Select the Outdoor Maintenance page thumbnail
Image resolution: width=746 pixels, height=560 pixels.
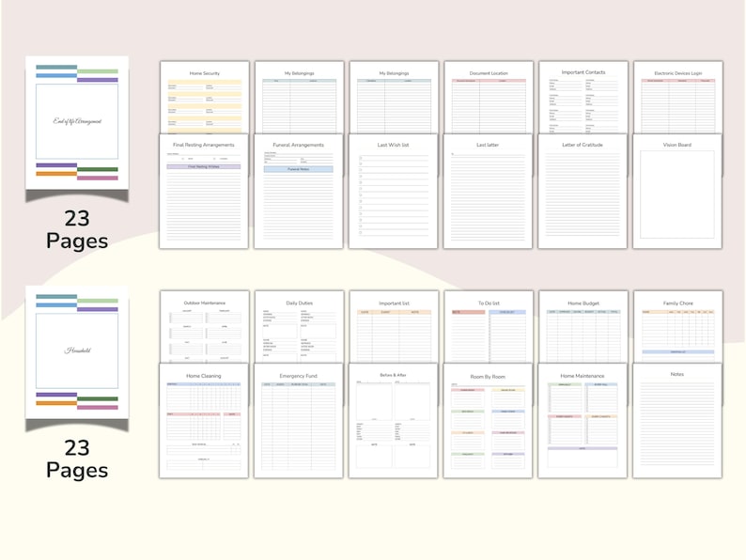205,327
